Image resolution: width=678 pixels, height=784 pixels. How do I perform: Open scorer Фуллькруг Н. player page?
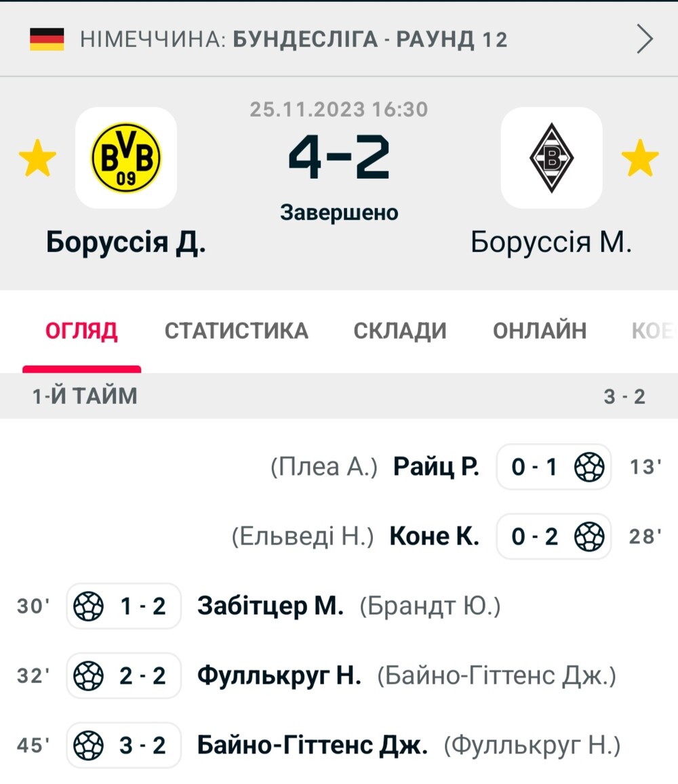[x=279, y=676]
